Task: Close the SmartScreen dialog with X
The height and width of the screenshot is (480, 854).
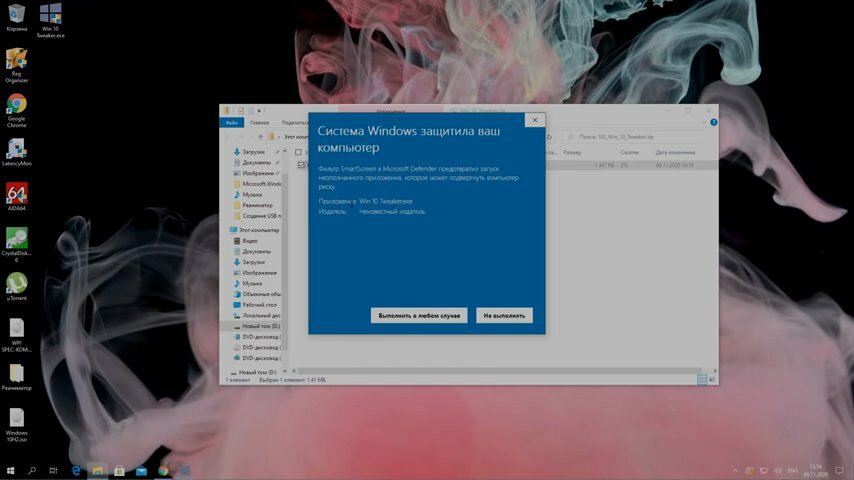Action: point(535,120)
